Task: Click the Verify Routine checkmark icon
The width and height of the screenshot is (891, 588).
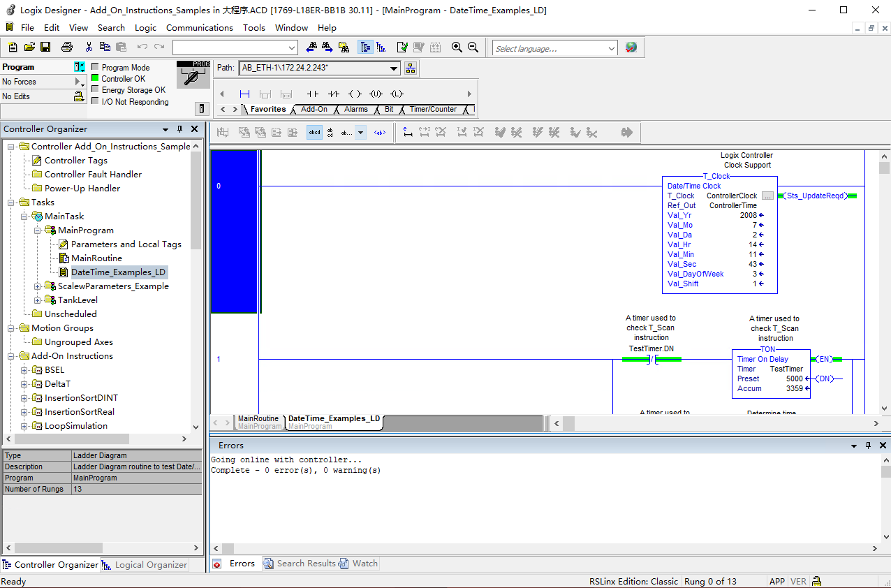Action: [x=402, y=47]
